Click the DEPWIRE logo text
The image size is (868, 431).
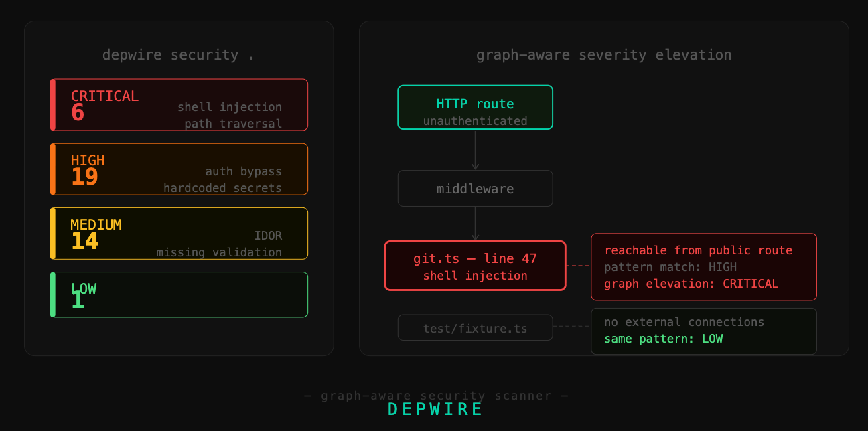click(x=435, y=410)
